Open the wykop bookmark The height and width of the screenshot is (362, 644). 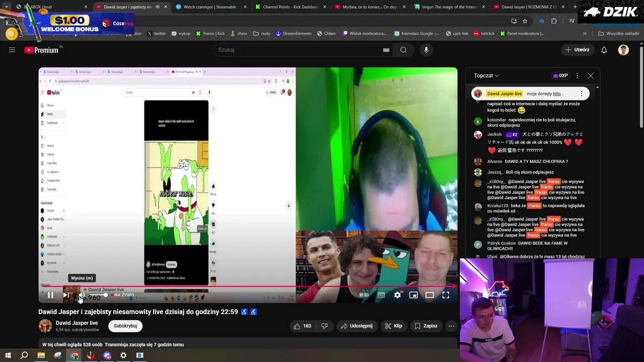click(181, 34)
